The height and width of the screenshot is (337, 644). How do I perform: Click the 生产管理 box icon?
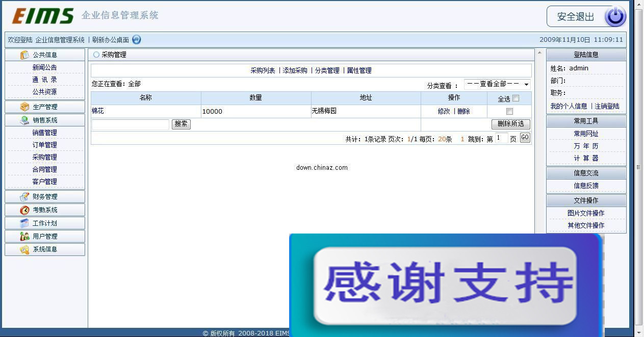(x=24, y=107)
